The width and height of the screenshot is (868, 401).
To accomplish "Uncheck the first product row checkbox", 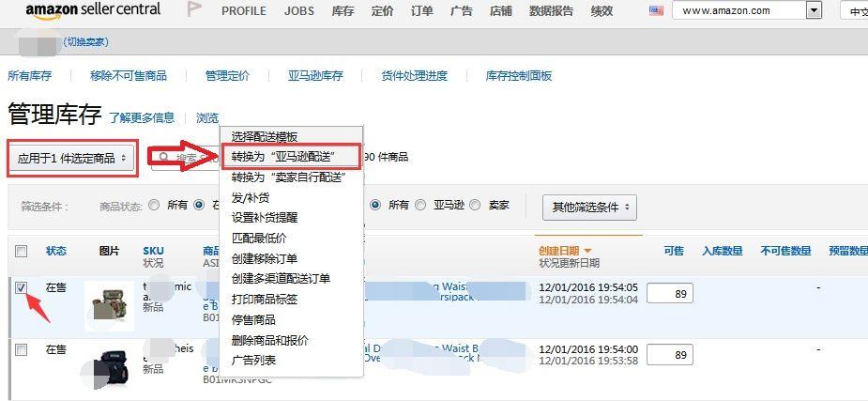I will (x=21, y=288).
